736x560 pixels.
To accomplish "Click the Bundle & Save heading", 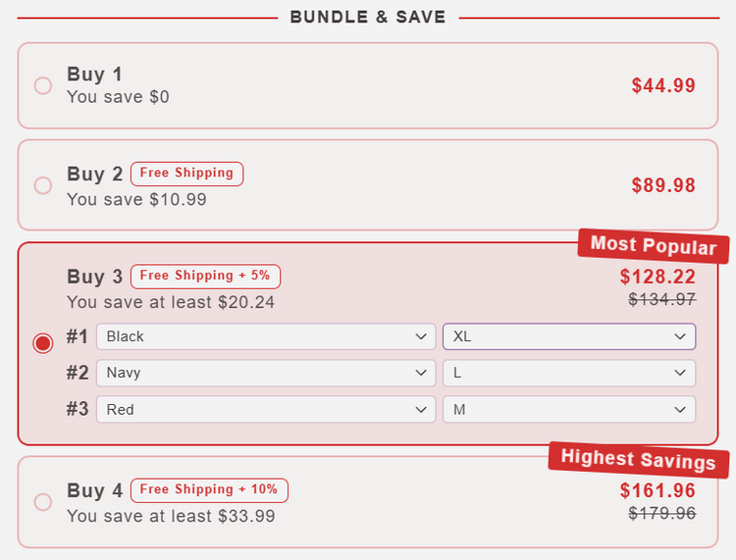I will point(368,17).
